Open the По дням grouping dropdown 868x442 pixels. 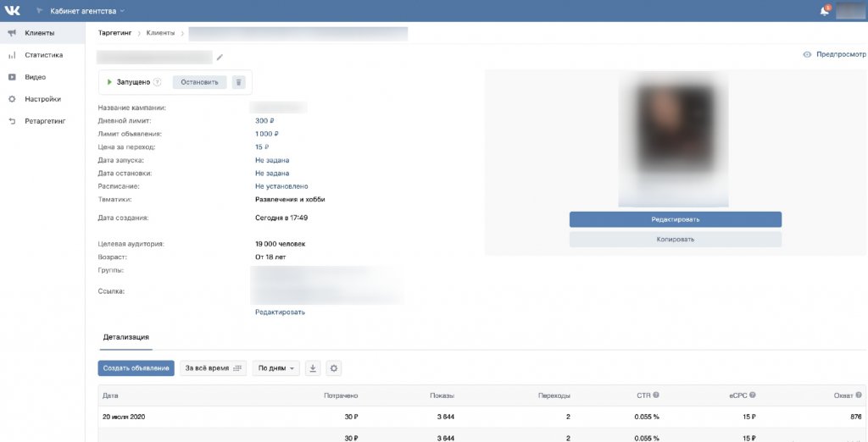point(276,368)
